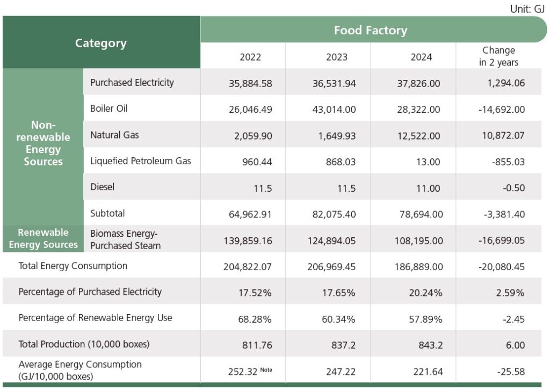
Task: Select the Diesel row label
Action: coord(102,187)
